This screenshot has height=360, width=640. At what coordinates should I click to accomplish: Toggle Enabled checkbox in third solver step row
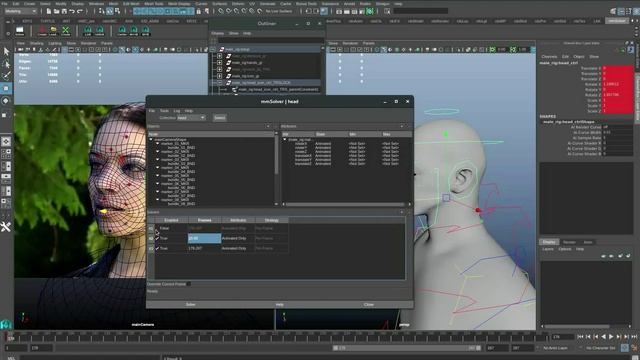coord(157,248)
